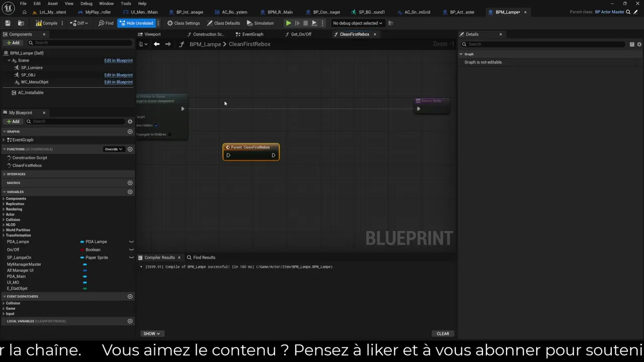This screenshot has height=362, width=644.
Task: Click the graph bookmarks dropdown icon
Action: point(143,44)
